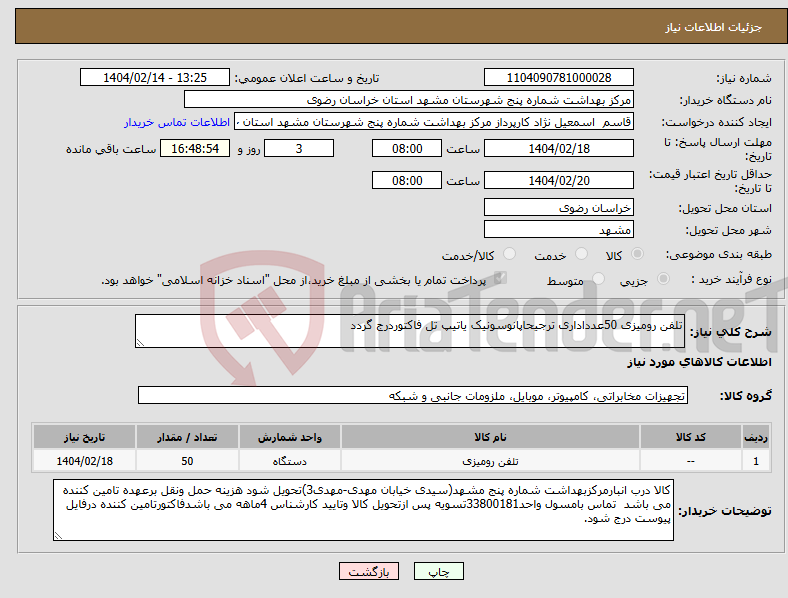Click the price validity time 08:00 field
Image resolution: width=788 pixels, height=598 pixels.
[x=407, y=180]
